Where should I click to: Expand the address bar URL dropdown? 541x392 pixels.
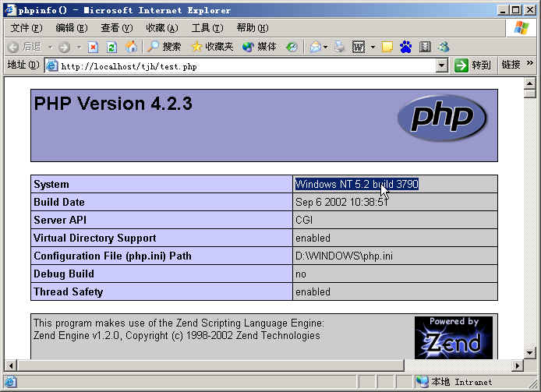(442, 65)
